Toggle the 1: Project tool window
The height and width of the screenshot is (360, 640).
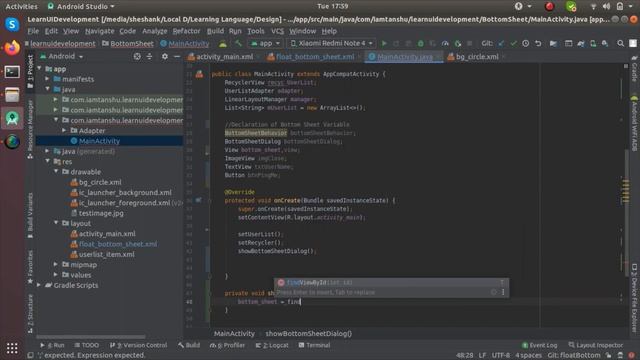click(30, 72)
